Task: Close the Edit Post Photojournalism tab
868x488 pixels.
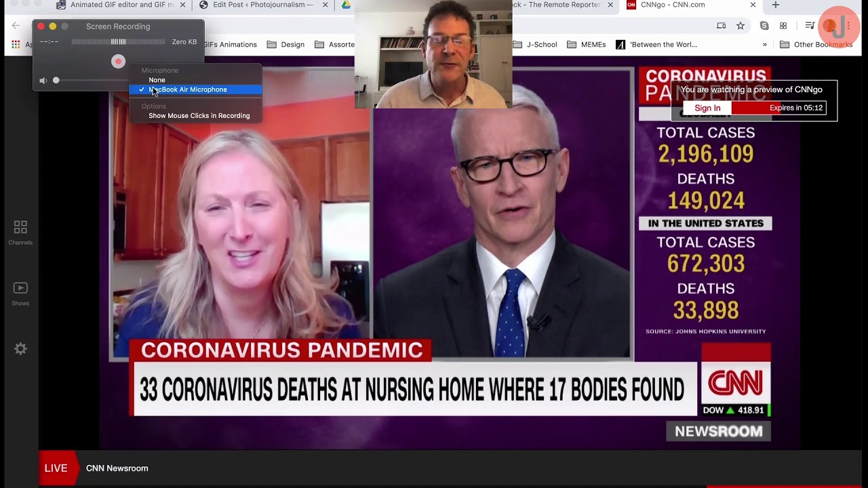Action: pos(325,5)
